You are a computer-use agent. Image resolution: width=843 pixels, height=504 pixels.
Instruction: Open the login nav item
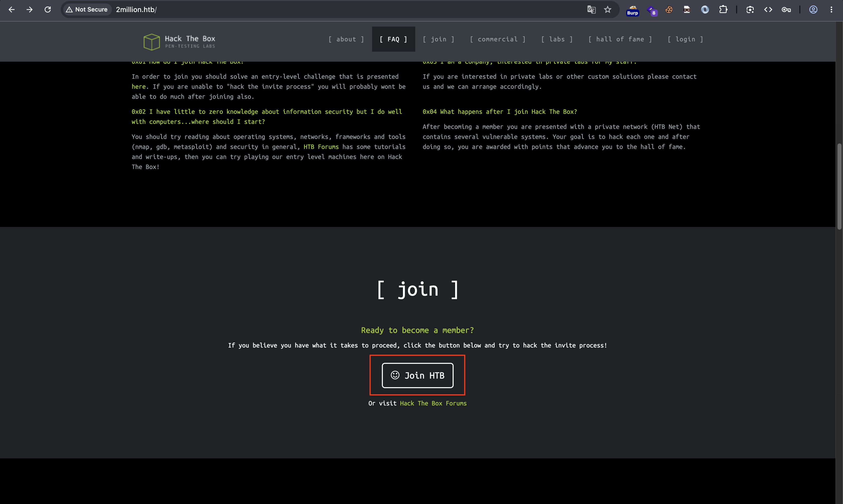[x=685, y=39]
